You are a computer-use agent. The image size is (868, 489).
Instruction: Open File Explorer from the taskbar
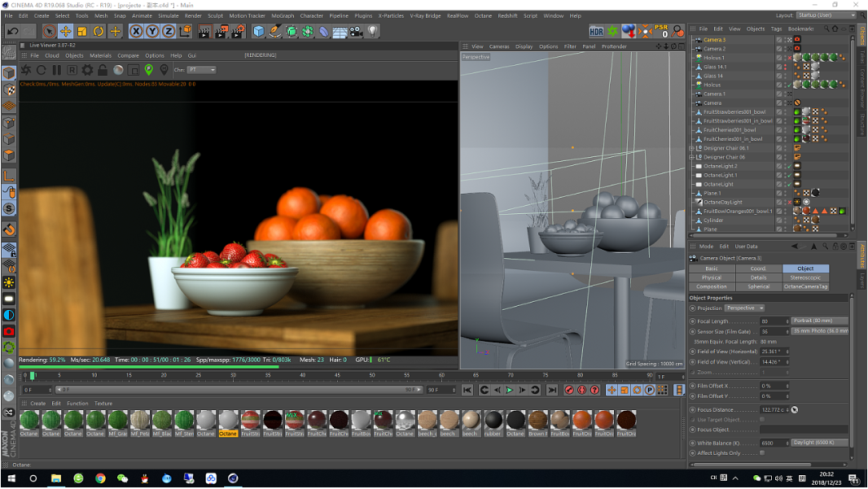(56, 478)
